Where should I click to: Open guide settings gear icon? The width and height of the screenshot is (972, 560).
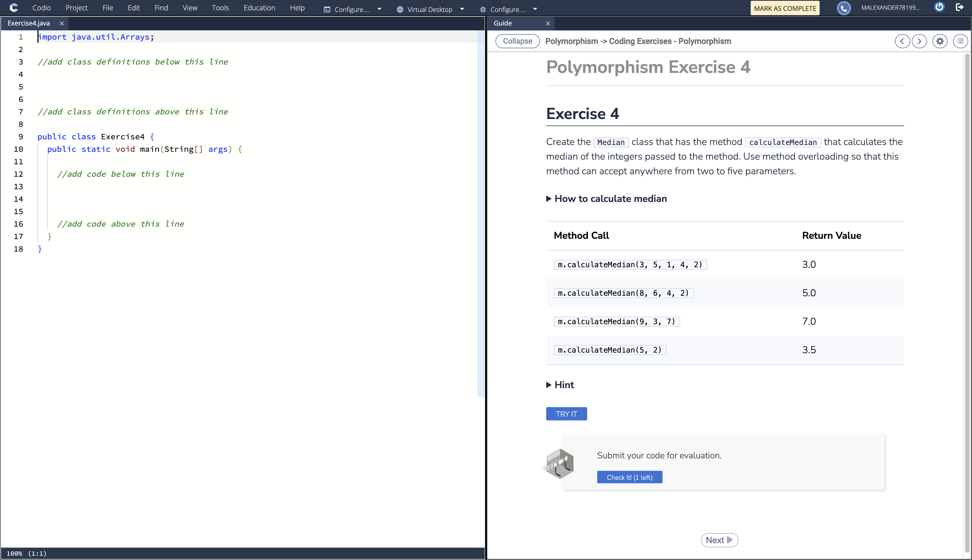pos(940,41)
